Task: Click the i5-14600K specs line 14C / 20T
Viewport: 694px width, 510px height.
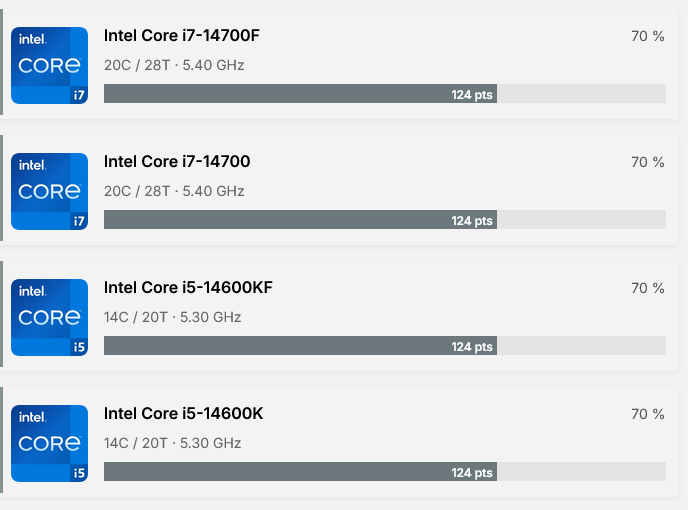Action: point(172,443)
